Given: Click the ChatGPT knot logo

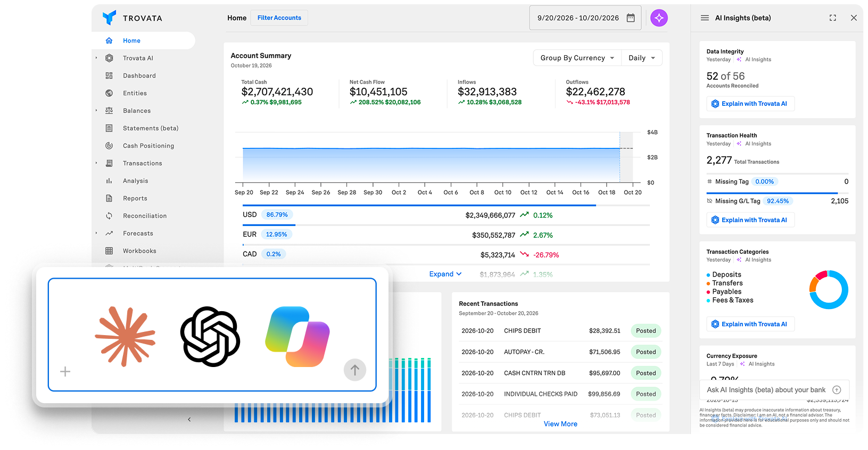Looking at the screenshot, I should click(x=210, y=336).
